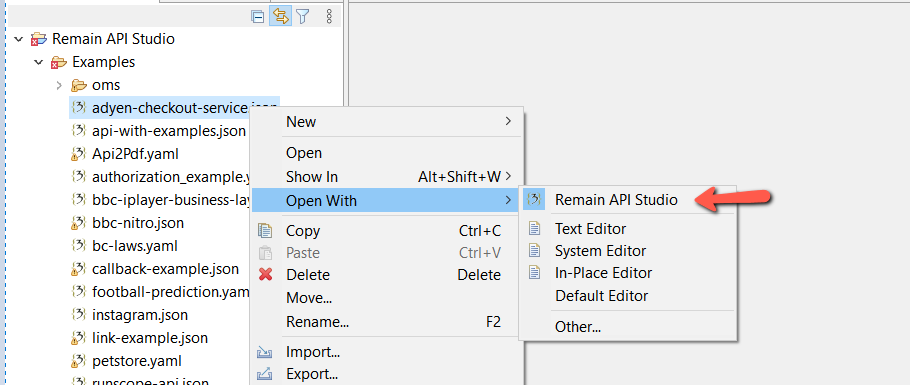This screenshot has width=910, height=385.
Task: Select bbc-nitro.json file
Action: [138, 223]
